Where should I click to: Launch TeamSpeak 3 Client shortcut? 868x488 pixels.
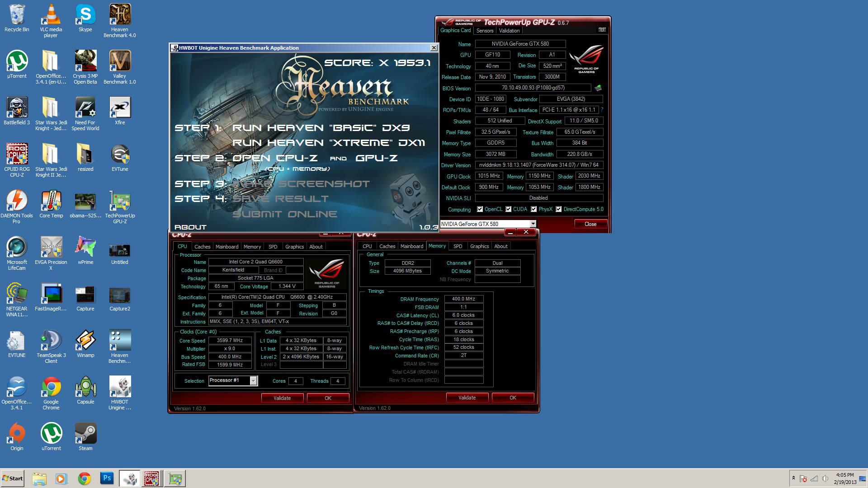click(x=51, y=347)
